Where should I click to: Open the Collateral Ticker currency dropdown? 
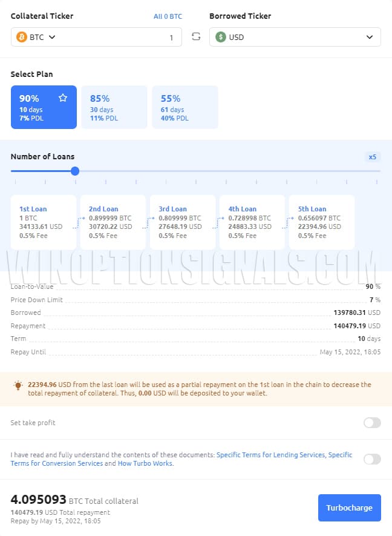tap(36, 37)
